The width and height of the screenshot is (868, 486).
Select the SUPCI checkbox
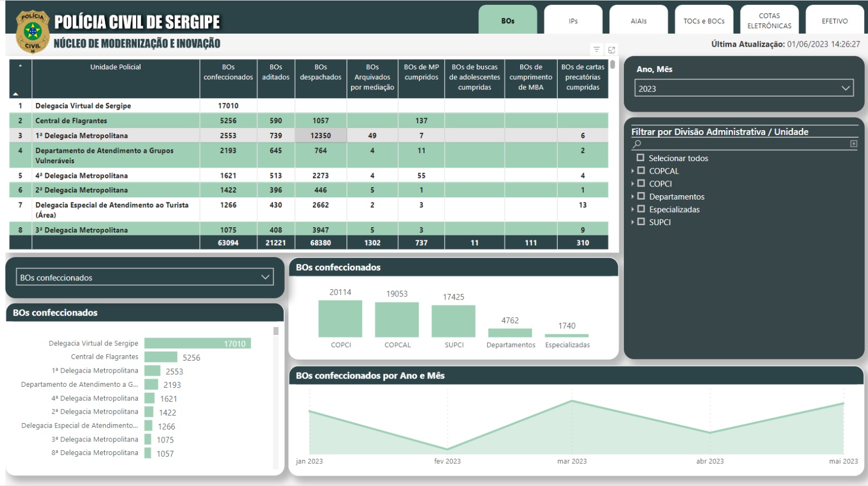click(x=641, y=222)
